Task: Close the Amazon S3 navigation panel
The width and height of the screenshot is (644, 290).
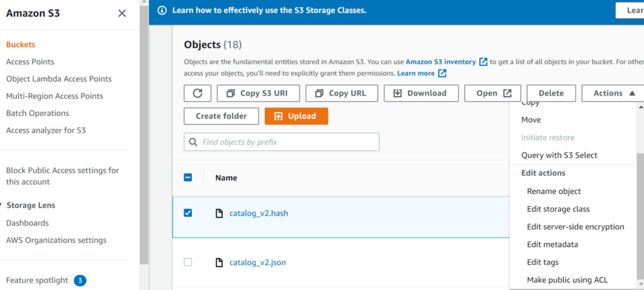Action: click(122, 13)
